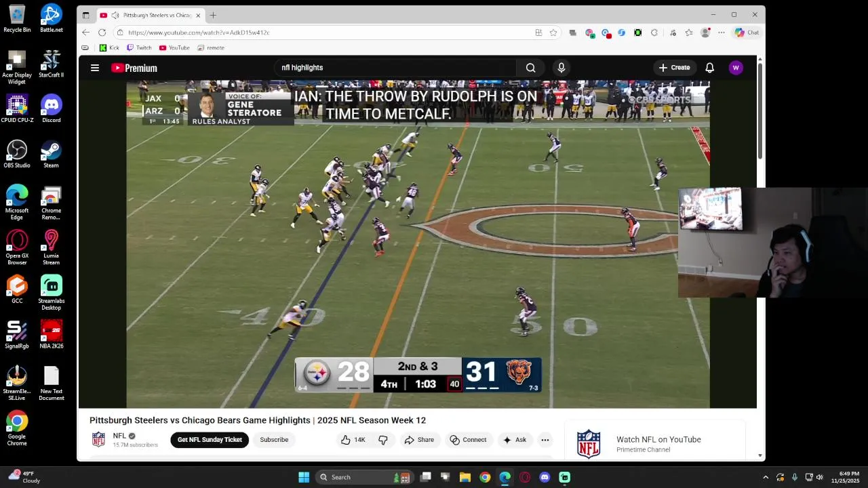Open New Text Document on desktop
Viewport: 868px width, 488px height.
[51, 384]
